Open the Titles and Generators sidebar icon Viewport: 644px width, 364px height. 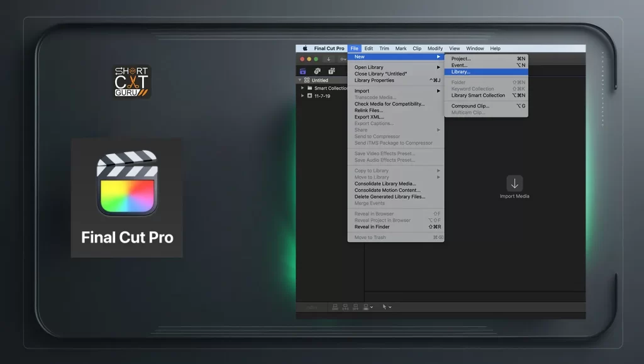click(x=331, y=71)
